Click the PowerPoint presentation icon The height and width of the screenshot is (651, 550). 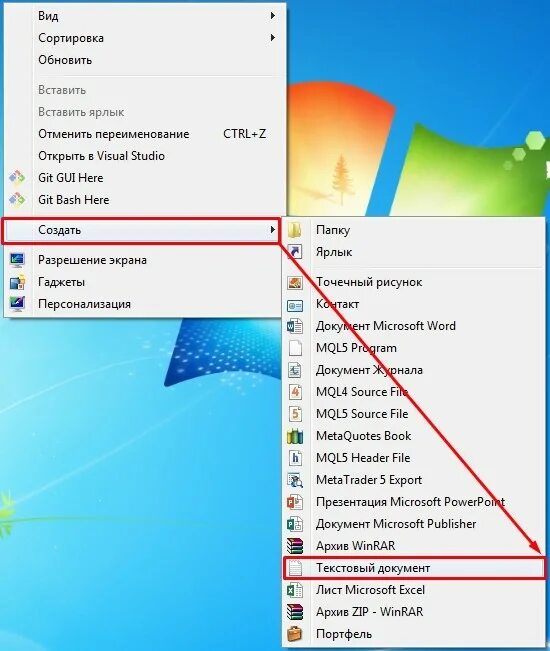pyautogui.click(x=295, y=502)
